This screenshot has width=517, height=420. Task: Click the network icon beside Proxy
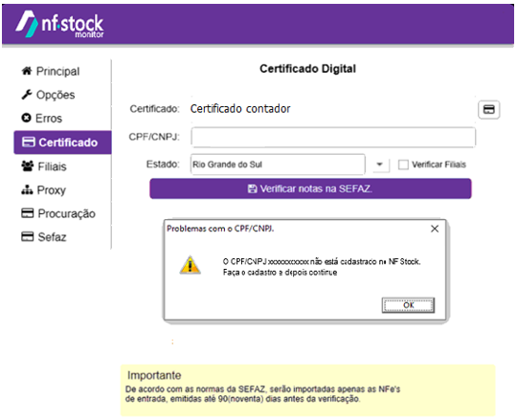coord(27,189)
